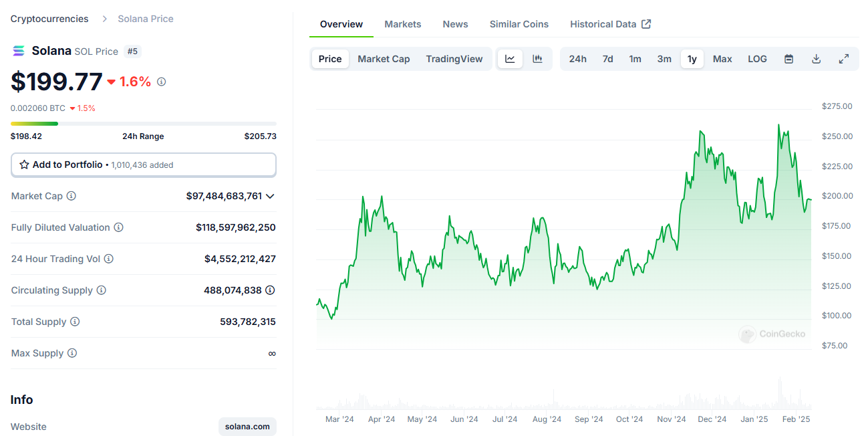This screenshot has height=436, width=868.
Task: Click the info icon next to 488,074,838
Action: point(270,290)
